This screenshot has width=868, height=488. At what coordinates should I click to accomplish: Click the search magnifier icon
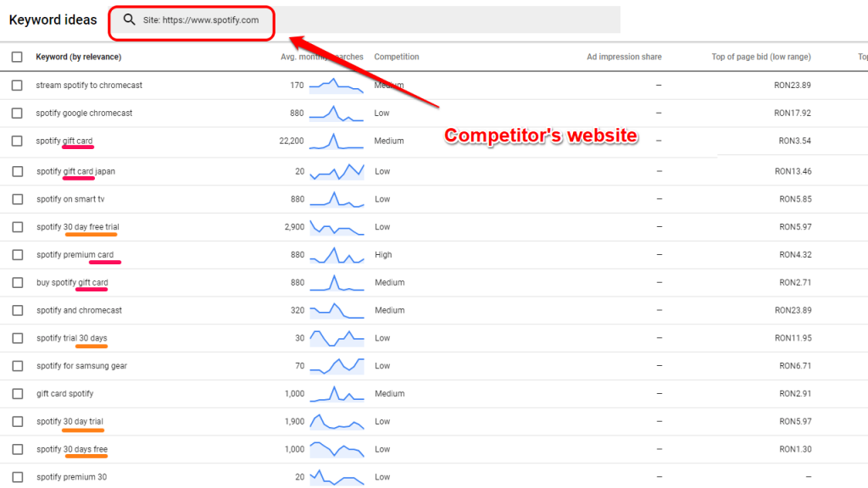(129, 20)
